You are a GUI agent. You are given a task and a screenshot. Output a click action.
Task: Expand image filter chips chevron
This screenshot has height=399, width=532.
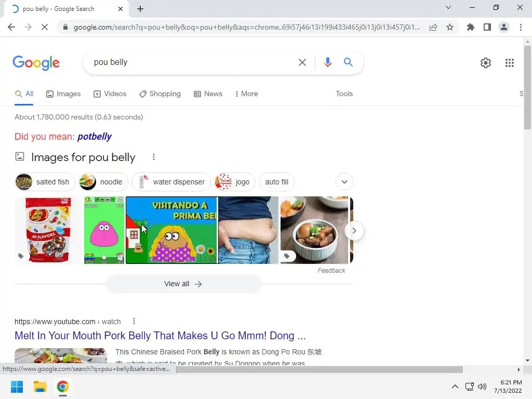coord(344,182)
